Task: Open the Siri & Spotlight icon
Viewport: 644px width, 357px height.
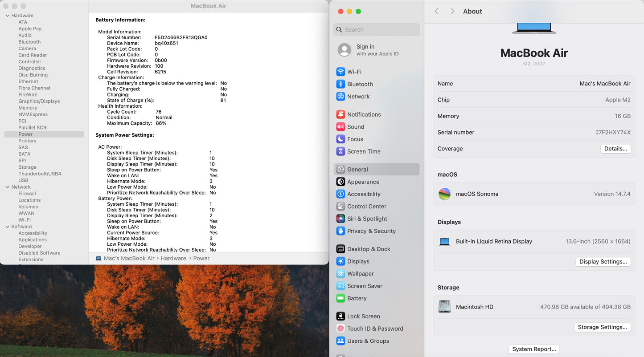Action: (340, 219)
